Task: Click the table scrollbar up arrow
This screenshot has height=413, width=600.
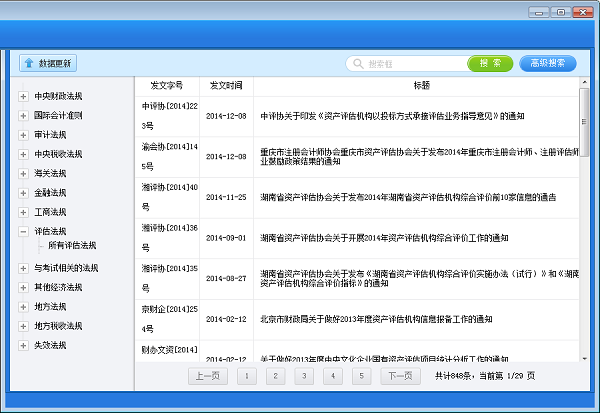Action: click(584, 82)
